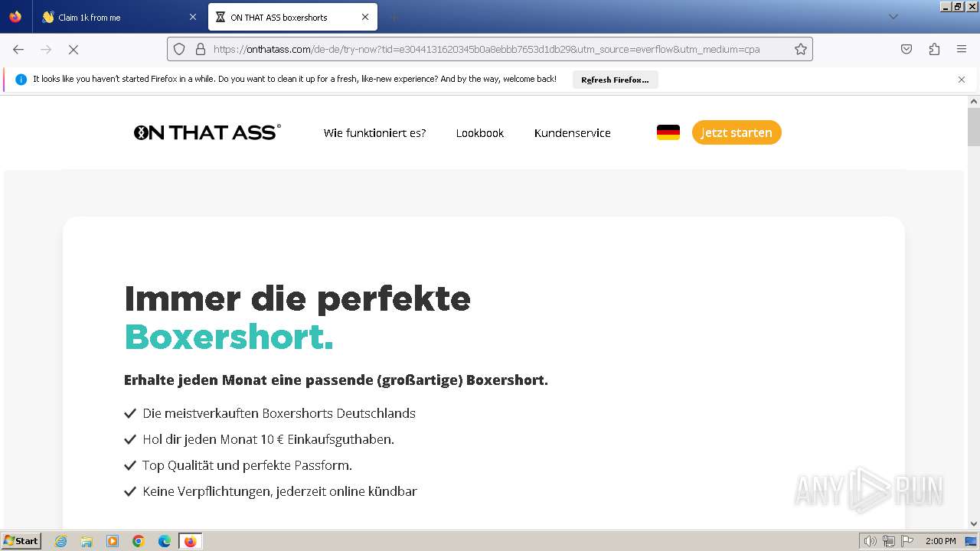Open the Lookbook menu item
The height and width of the screenshot is (551, 980).
(x=480, y=132)
